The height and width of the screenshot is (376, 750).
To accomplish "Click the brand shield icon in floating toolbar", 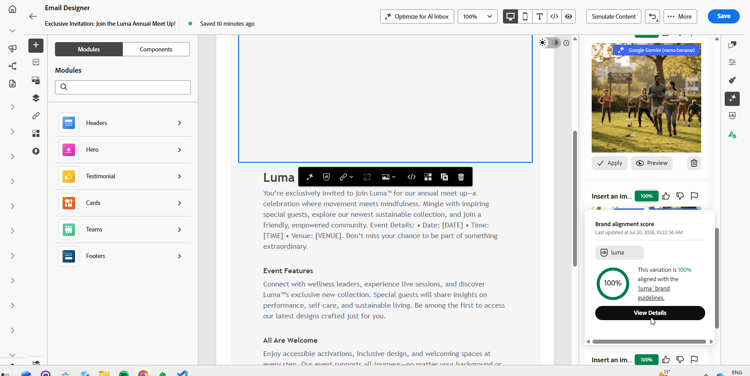I will pyautogui.click(x=326, y=177).
